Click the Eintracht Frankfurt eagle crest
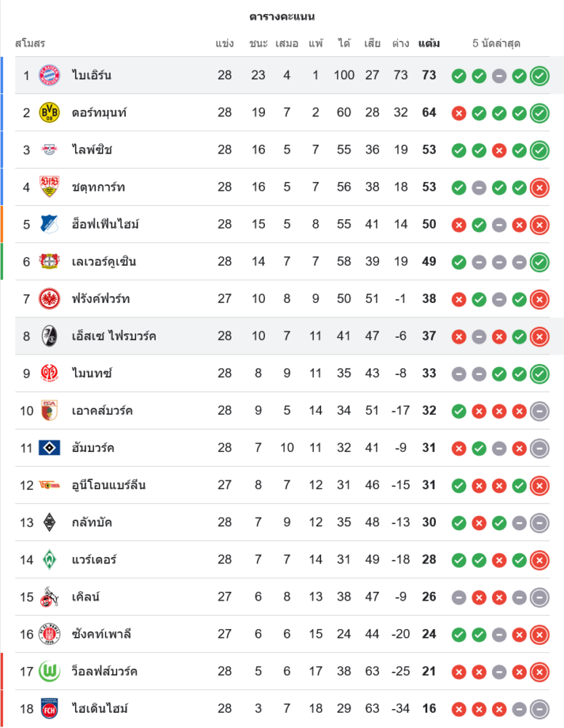Viewport: 564px width, 728px height. coord(49,298)
